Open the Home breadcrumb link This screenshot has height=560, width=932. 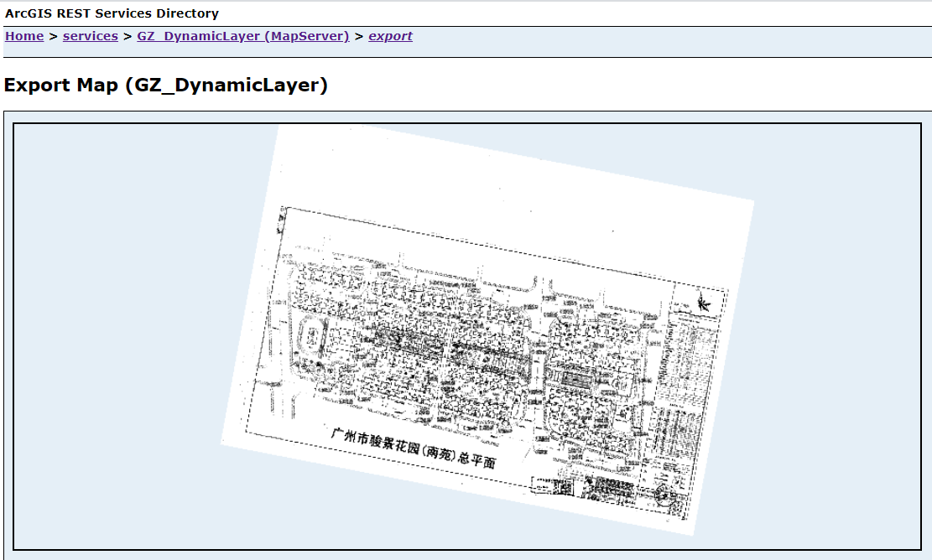pos(24,36)
